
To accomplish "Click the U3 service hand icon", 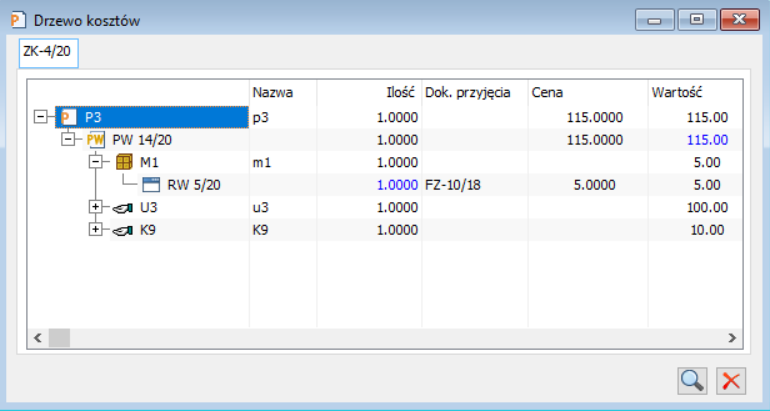I will click(123, 208).
